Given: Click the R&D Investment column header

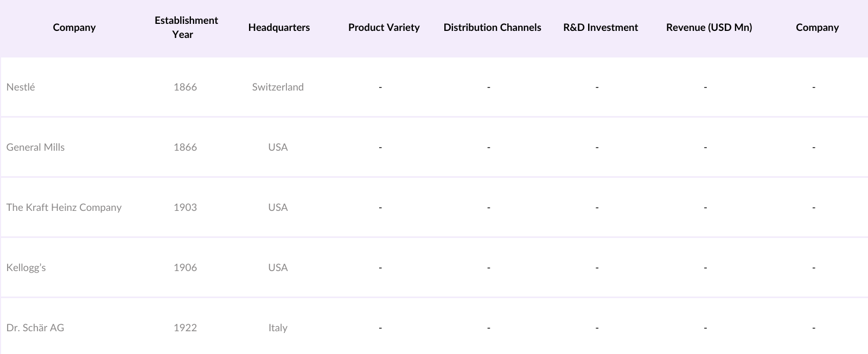Looking at the screenshot, I should tap(601, 27).
